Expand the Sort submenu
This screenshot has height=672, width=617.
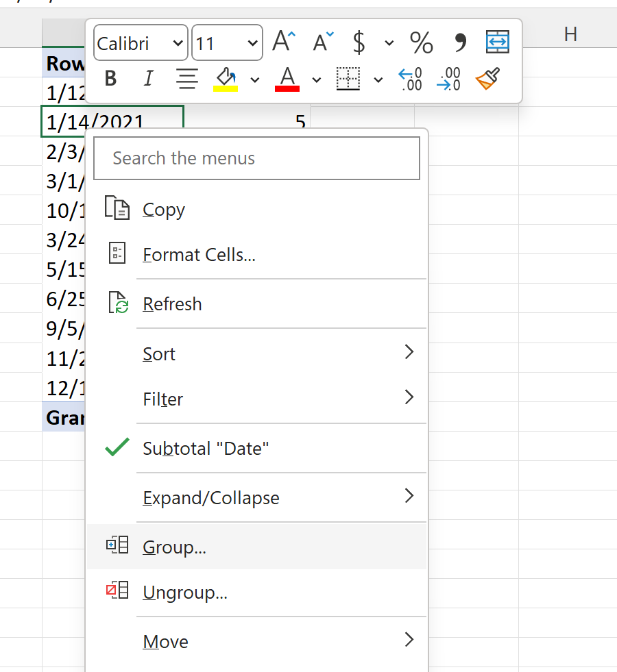[x=256, y=353]
